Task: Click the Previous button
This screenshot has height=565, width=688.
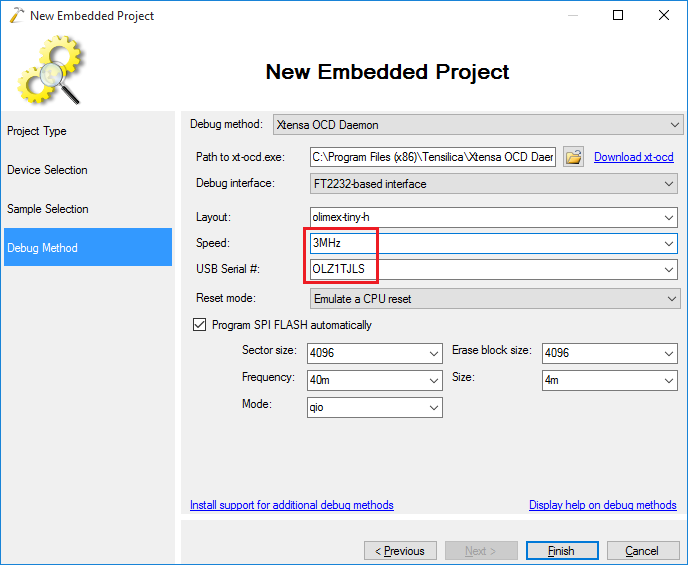Action: pos(400,551)
